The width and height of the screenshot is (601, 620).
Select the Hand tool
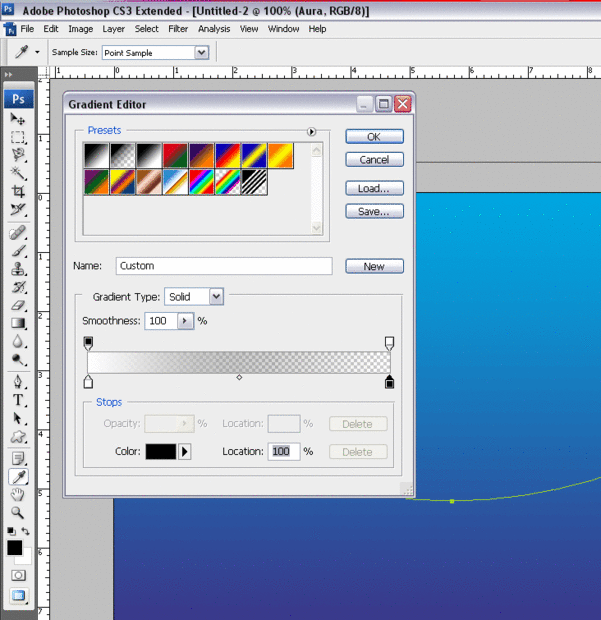click(x=18, y=494)
